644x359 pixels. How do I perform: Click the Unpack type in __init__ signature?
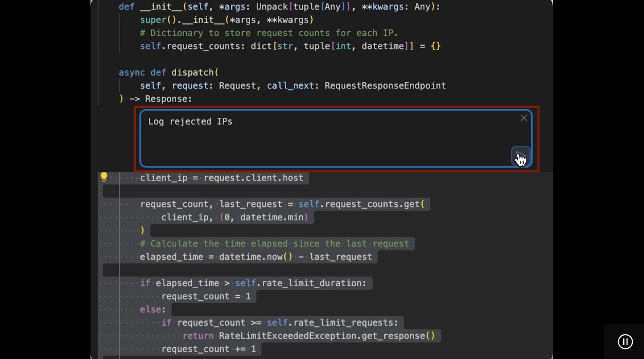271,7
